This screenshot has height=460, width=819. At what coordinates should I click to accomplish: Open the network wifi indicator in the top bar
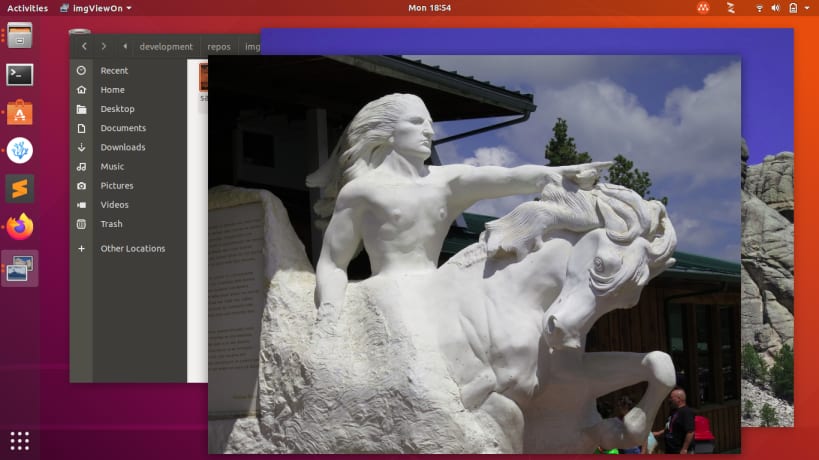(759, 8)
